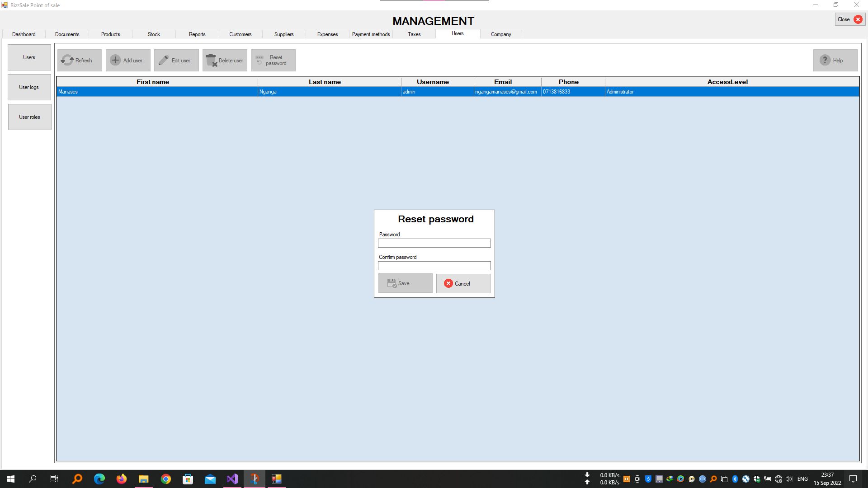868x488 pixels.
Task: Click the Delete user trash icon
Action: coord(211,60)
